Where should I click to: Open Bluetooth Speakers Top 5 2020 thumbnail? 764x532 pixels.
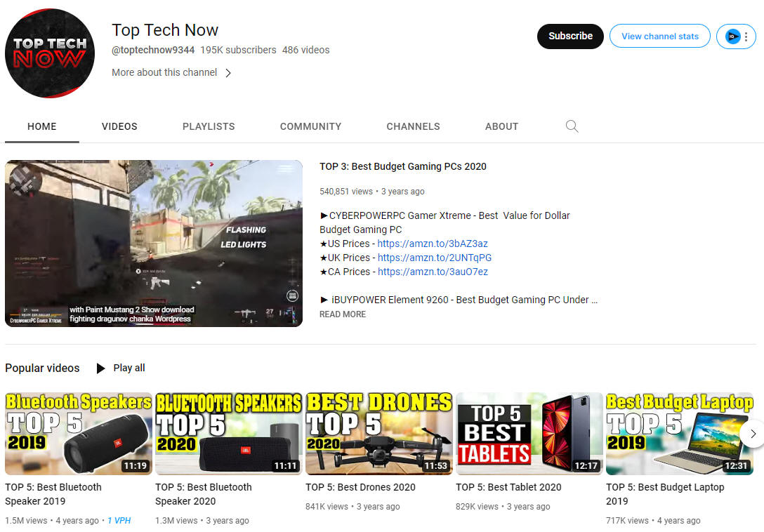coord(228,434)
